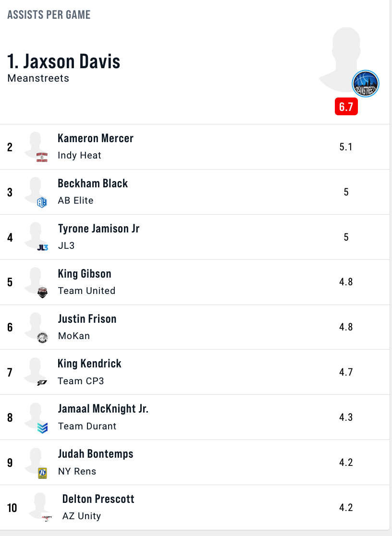Open Jaxson Davis player profile
The width and height of the screenshot is (392, 536).
click(63, 61)
